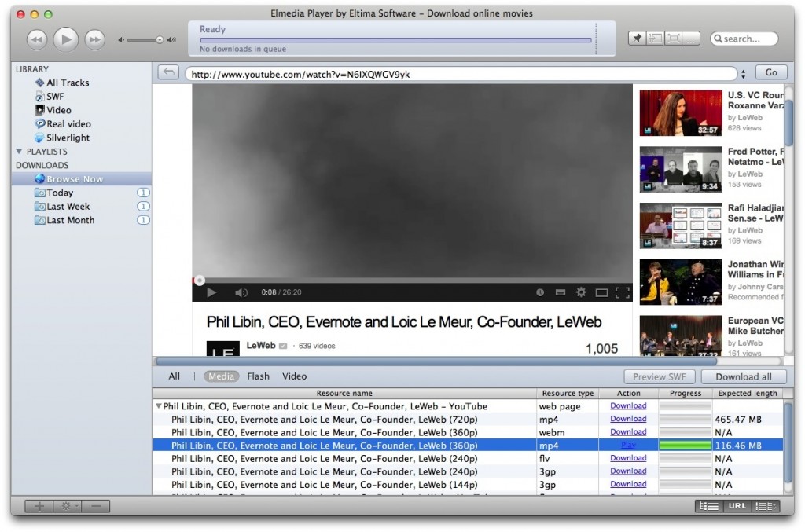Click the download progress bar at top

(x=396, y=39)
